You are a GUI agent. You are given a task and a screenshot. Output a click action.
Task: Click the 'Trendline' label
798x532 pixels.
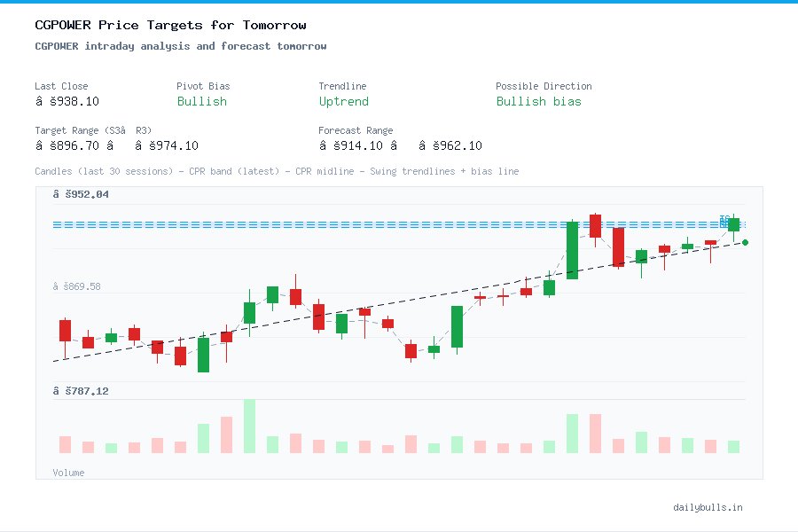(342, 86)
